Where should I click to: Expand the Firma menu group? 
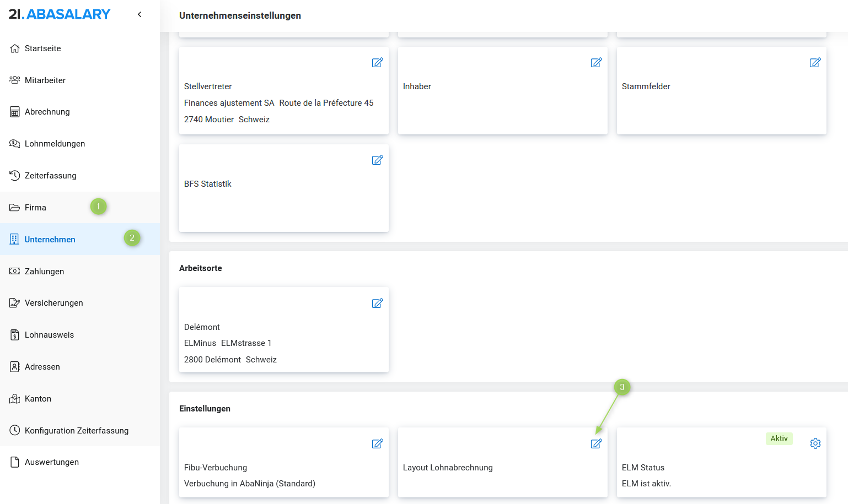coord(35,208)
